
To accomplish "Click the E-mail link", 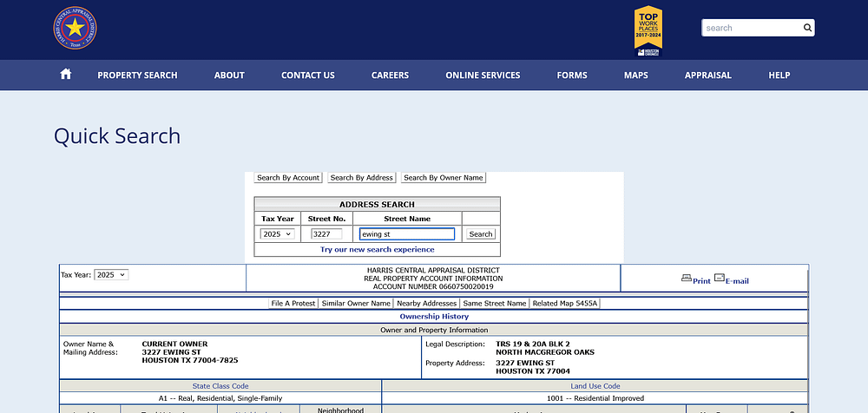I will (737, 281).
